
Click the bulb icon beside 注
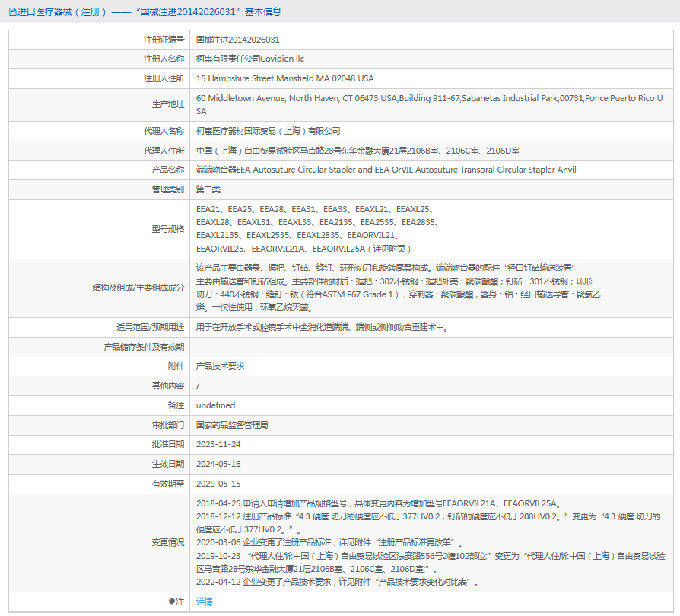click(172, 602)
